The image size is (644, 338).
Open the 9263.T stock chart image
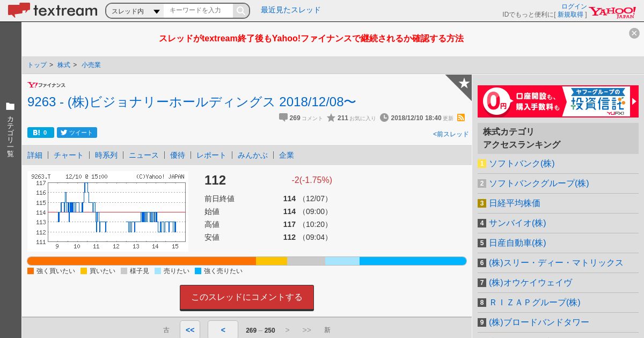click(x=108, y=211)
